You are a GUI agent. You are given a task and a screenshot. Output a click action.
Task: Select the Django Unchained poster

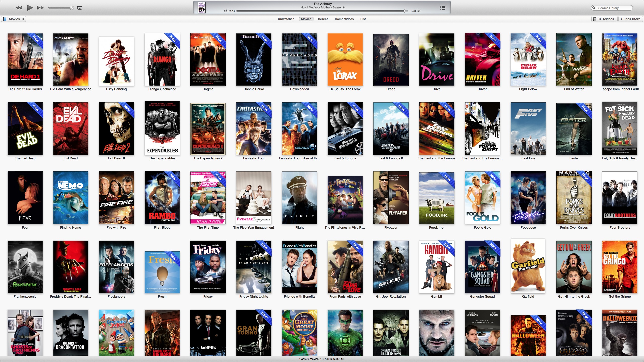click(x=162, y=60)
